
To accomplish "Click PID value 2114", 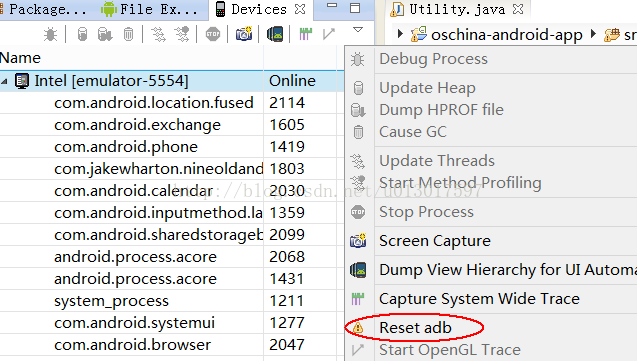I will coord(287,103).
